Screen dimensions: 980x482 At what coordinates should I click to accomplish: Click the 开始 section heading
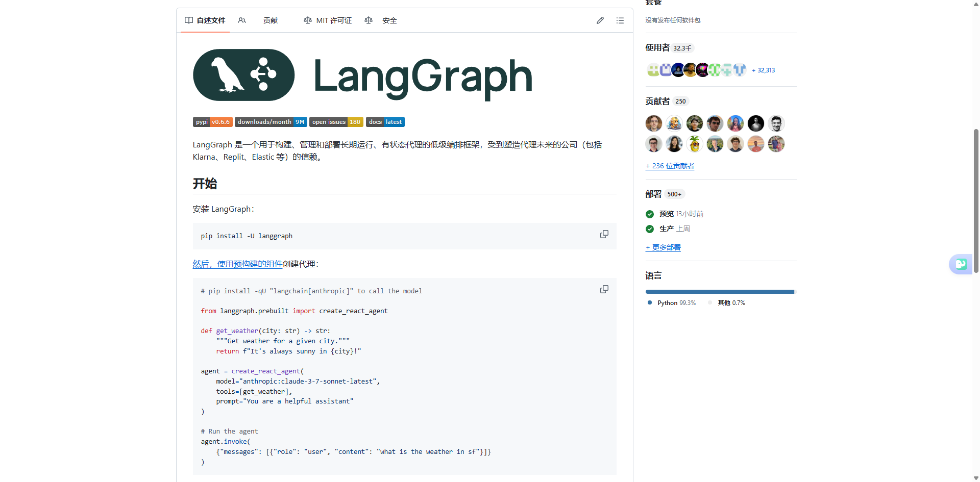[x=205, y=184]
